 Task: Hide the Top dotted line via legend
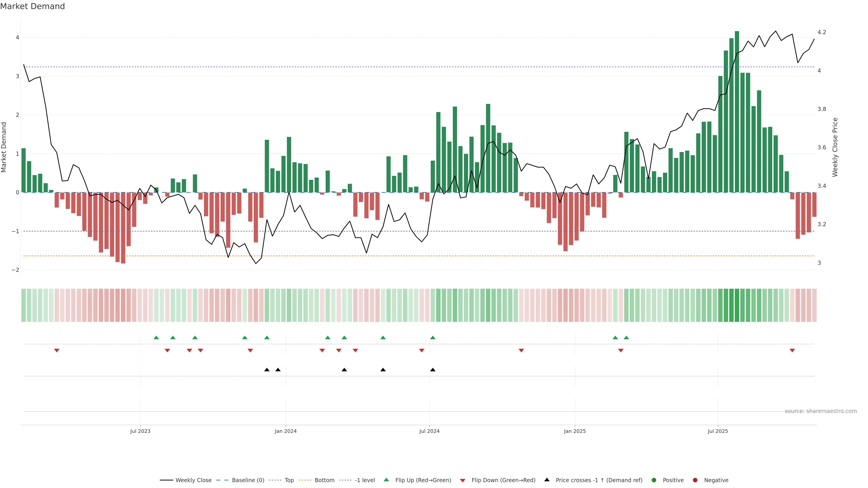pyautogui.click(x=289, y=480)
